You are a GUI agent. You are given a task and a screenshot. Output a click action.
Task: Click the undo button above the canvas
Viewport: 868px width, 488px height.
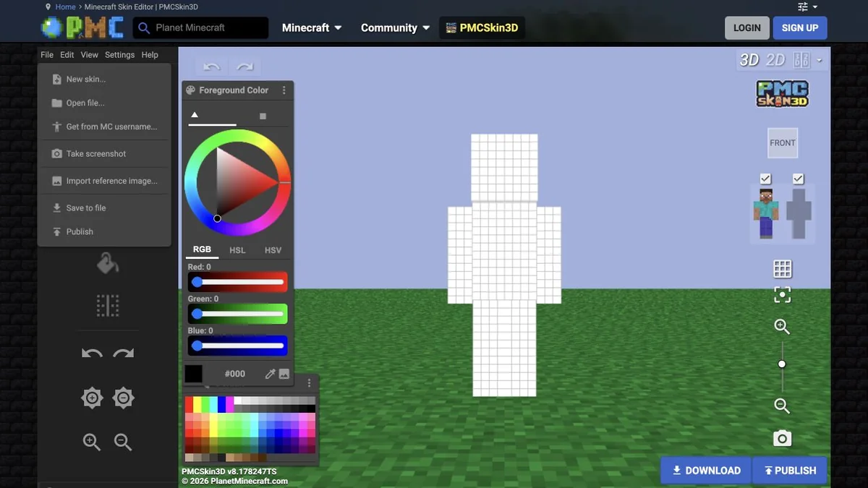(211, 67)
